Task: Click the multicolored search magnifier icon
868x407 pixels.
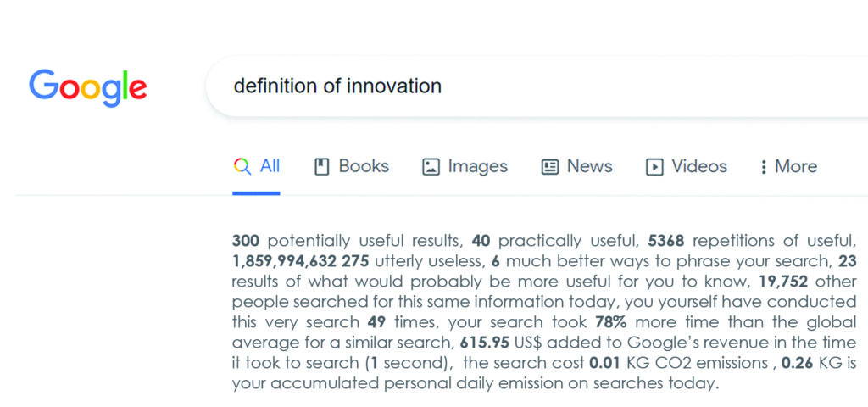Action: pyautogui.click(x=242, y=166)
